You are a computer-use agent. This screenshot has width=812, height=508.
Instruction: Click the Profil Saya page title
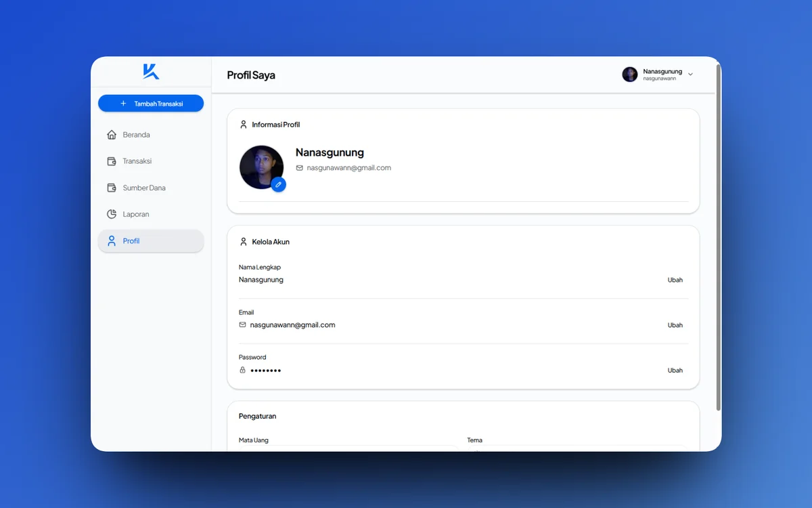tap(251, 75)
